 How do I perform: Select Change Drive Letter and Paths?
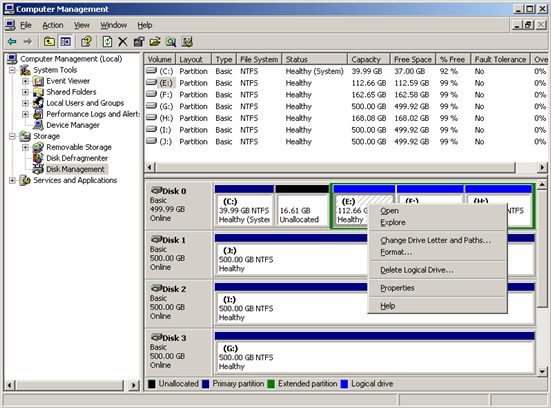[x=437, y=240]
